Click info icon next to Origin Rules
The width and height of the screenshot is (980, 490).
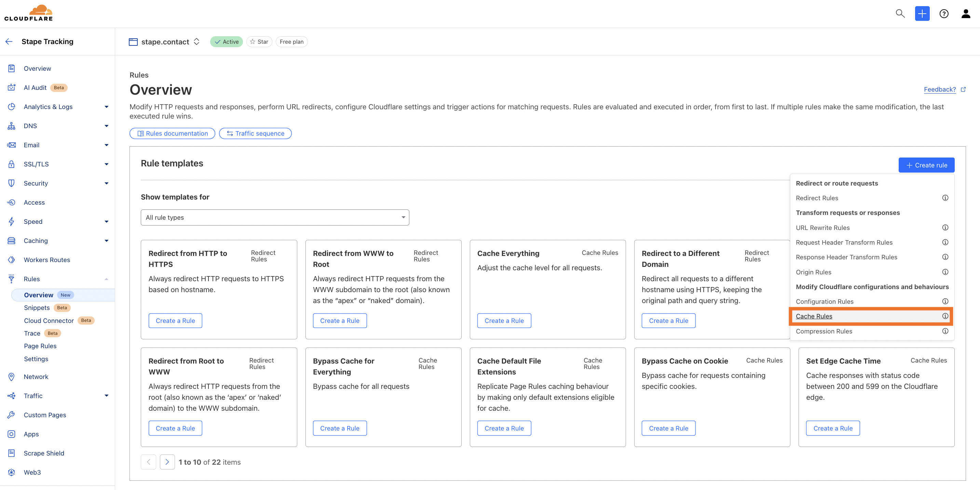(x=945, y=272)
